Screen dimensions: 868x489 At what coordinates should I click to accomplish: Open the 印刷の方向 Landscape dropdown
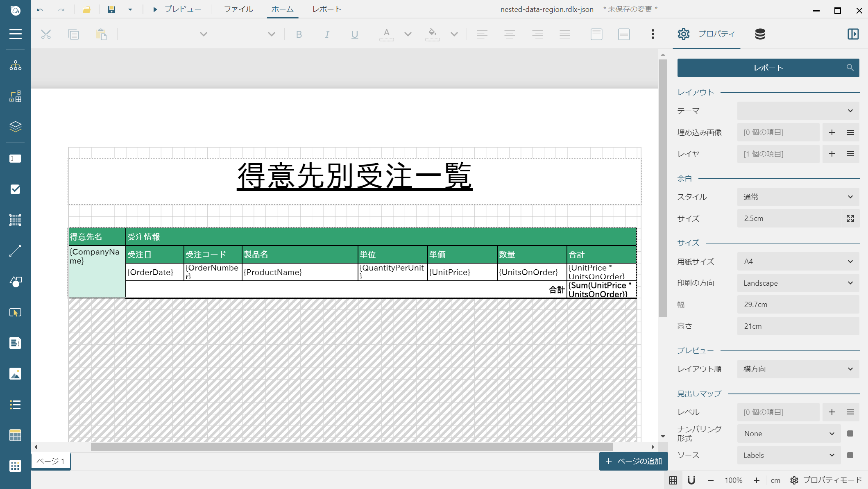[x=798, y=283]
